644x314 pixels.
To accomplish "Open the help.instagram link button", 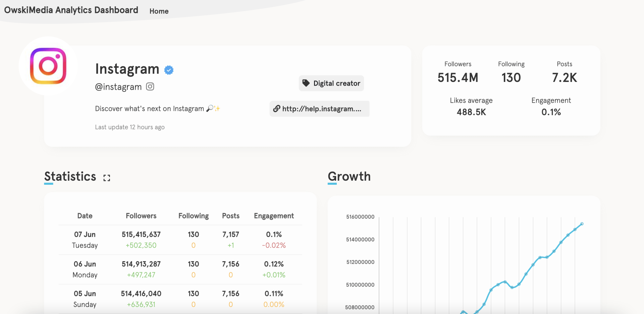I will pyautogui.click(x=319, y=109).
